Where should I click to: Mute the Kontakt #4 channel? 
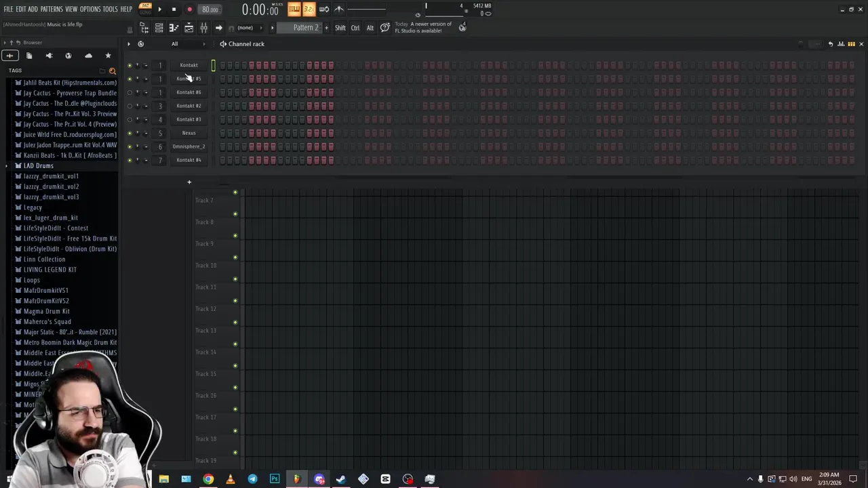[130, 160]
